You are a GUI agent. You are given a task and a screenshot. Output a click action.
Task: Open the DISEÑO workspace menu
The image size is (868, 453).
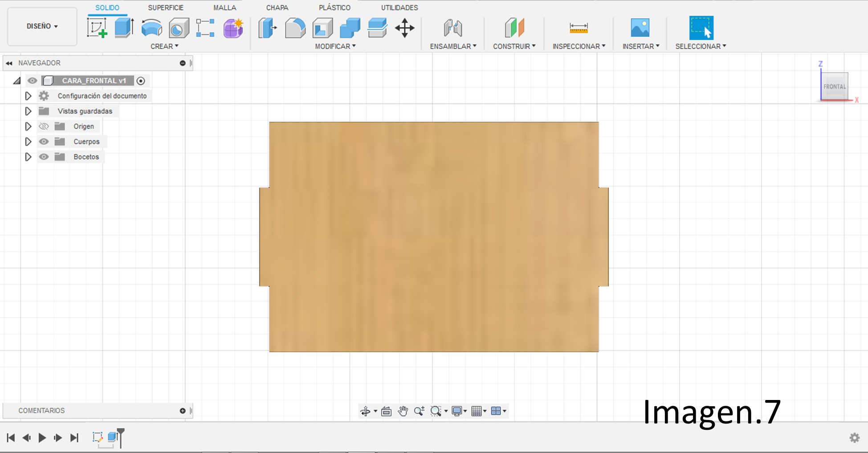tap(41, 26)
